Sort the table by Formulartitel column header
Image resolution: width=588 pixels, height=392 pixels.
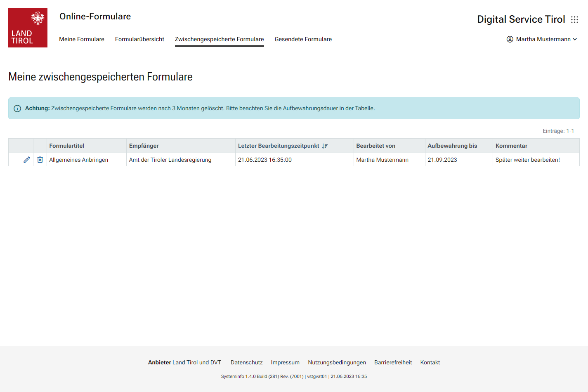66,146
